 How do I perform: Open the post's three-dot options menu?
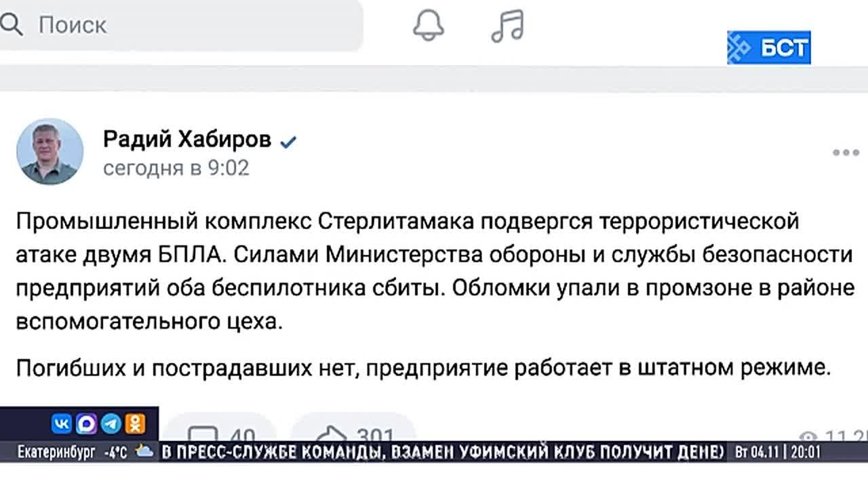[846, 152]
